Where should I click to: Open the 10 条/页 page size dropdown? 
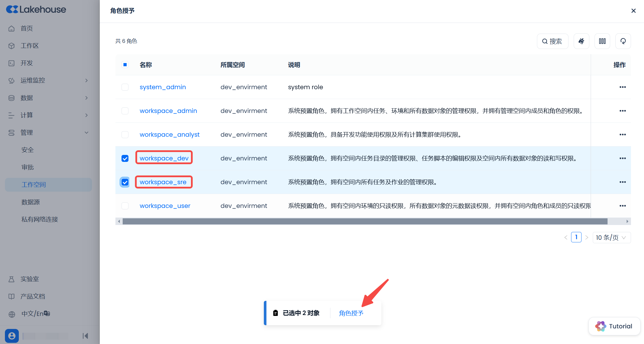pos(611,237)
